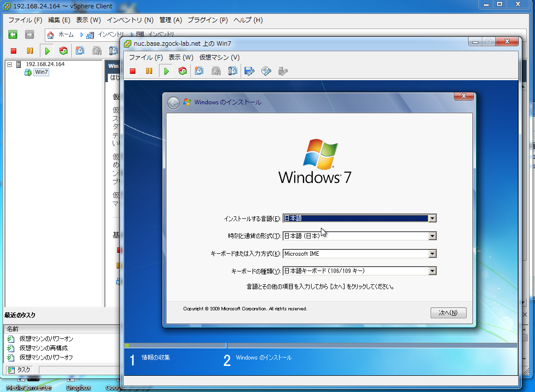Expand the breadcrumb arrow after ホーム

(82, 35)
